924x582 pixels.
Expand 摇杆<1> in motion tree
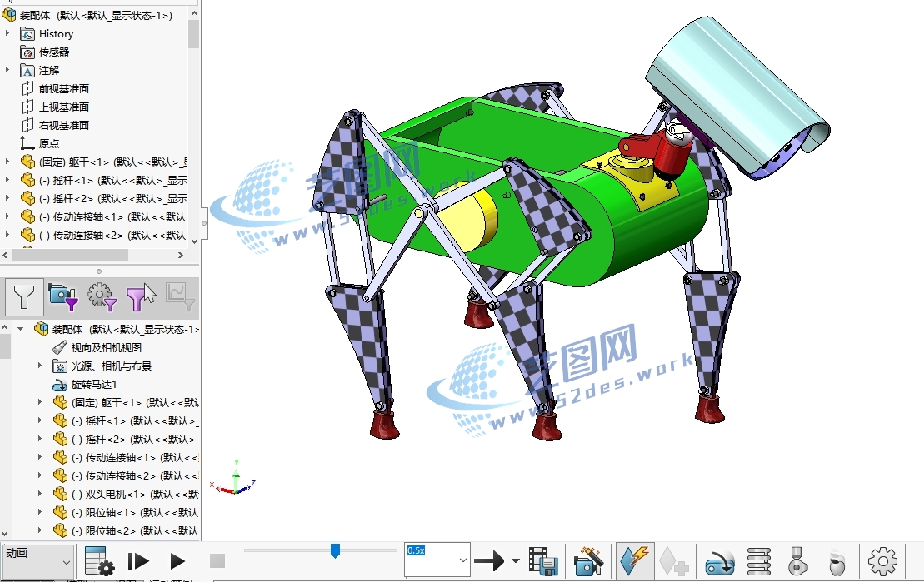coord(40,420)
